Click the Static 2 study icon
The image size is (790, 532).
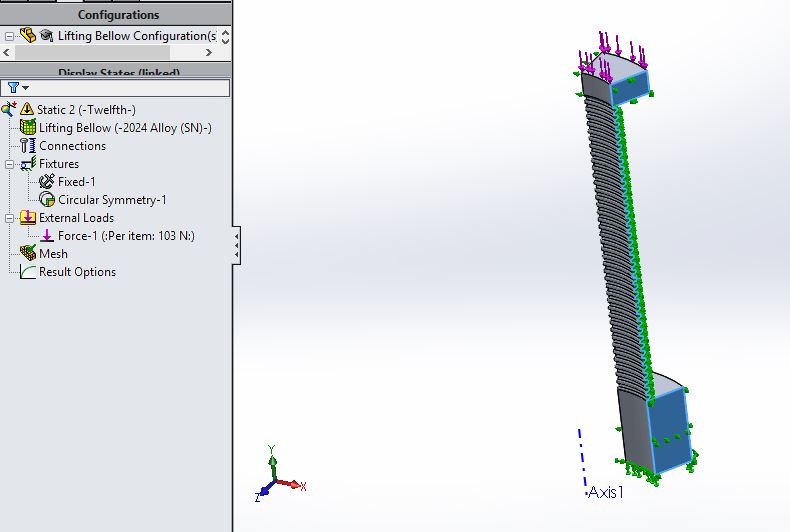9,109
